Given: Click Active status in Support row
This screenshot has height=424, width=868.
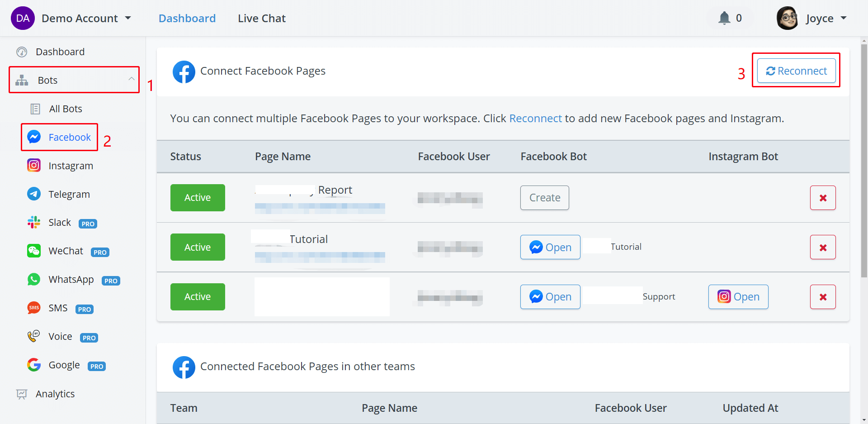Looking at the screenshot, I should 198,297.
